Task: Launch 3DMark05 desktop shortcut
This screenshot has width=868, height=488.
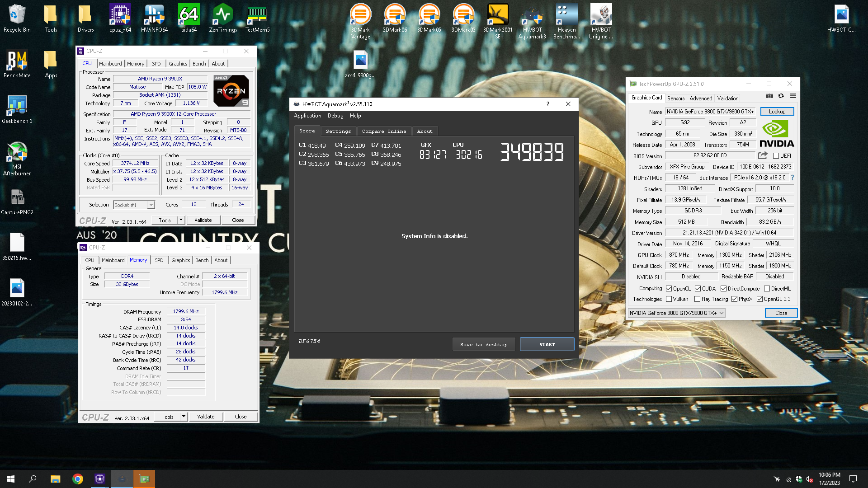Action: click(x=429, y=19)
